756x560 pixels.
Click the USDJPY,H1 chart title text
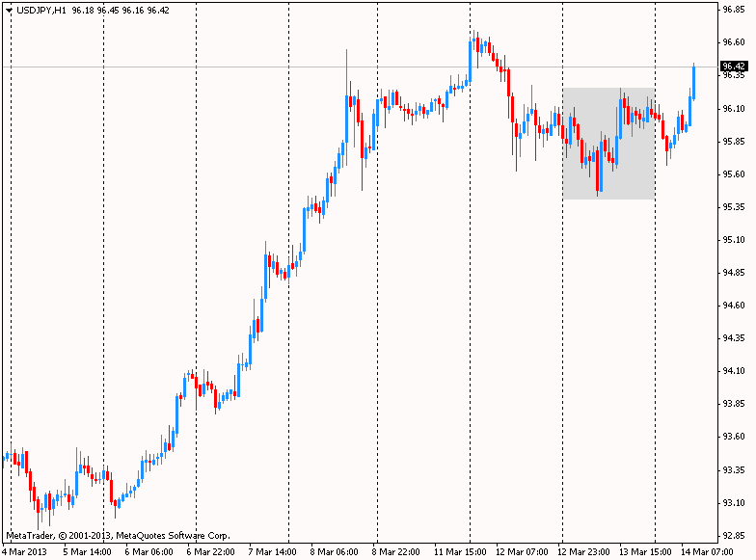tap(40, 10)
